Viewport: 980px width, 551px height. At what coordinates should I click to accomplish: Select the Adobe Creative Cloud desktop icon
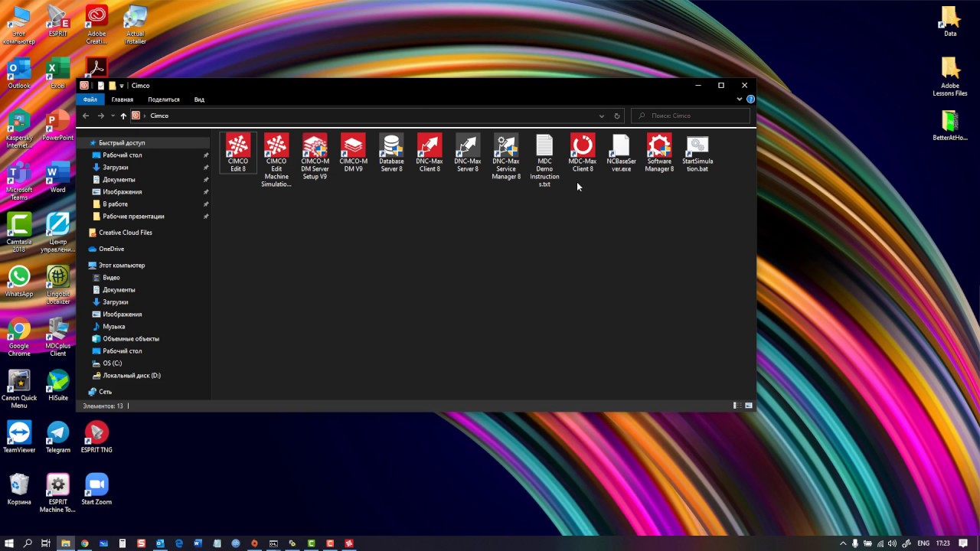click(96, 24)
